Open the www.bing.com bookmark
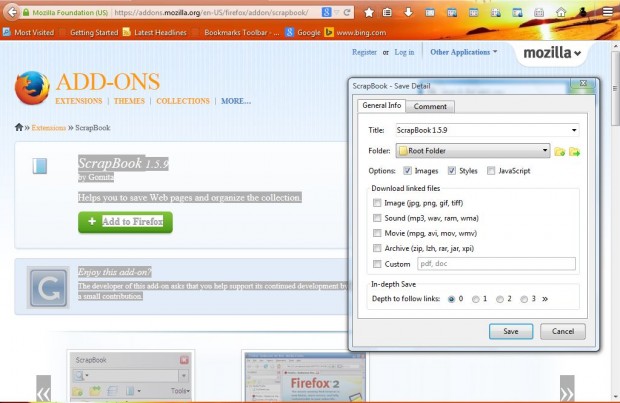 click(x=355, y=32)
